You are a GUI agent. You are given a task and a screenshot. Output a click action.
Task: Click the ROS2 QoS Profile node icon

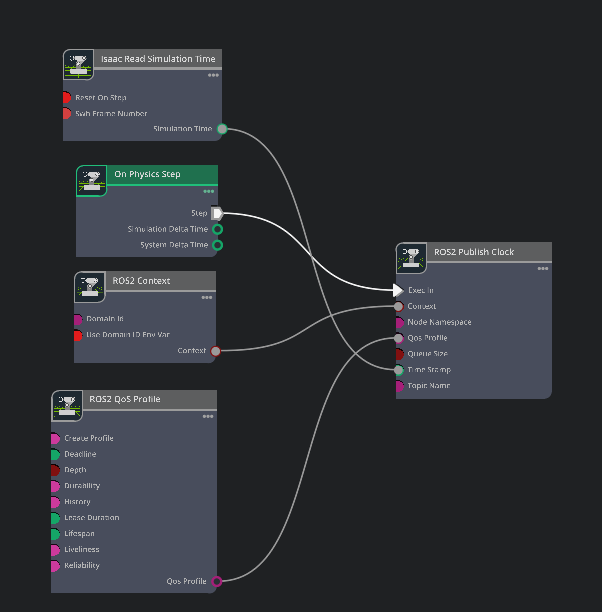pos(67,406)
